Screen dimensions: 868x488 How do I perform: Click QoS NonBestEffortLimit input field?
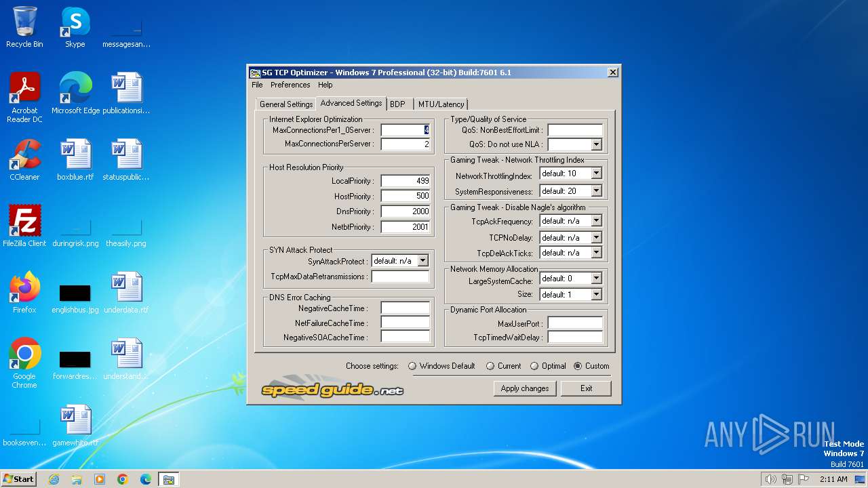(x=575, y=130)
